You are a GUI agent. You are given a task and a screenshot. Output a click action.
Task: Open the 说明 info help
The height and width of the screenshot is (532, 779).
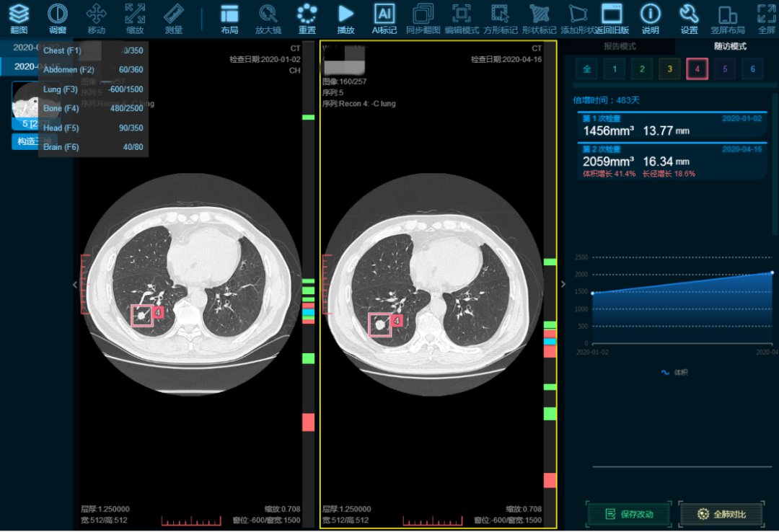click(x=651, y=18)
